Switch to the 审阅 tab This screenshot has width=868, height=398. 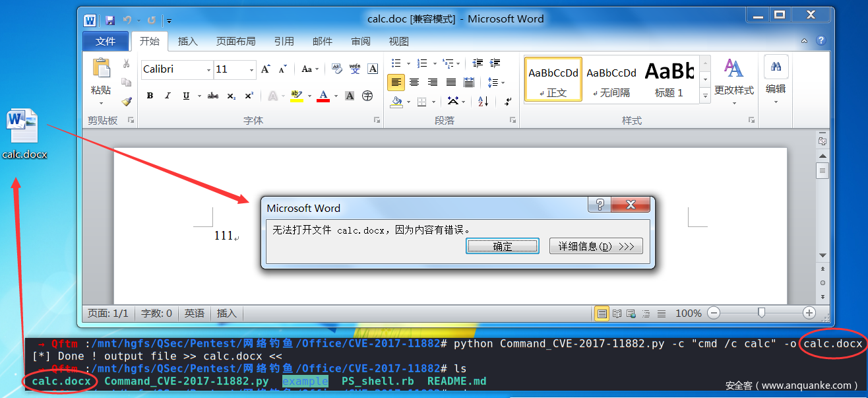(x=361, y=41)
